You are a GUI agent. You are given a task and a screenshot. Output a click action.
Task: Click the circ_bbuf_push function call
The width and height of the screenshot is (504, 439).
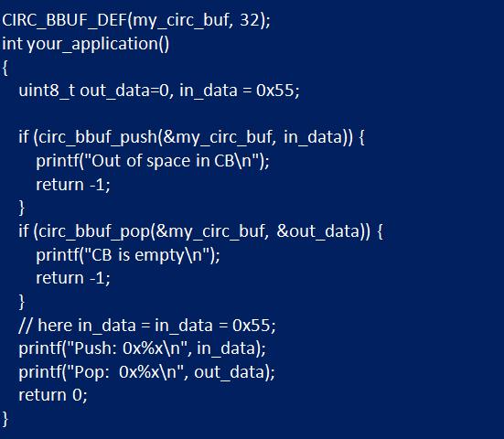point(98,137)
